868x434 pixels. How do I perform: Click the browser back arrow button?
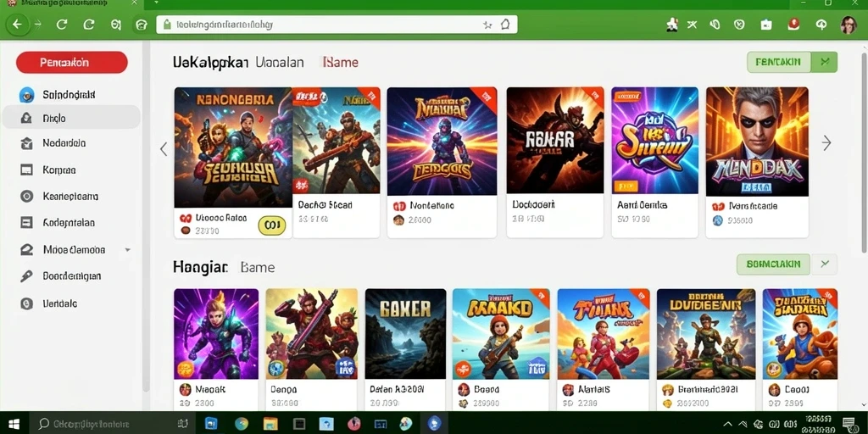[17, 25]
